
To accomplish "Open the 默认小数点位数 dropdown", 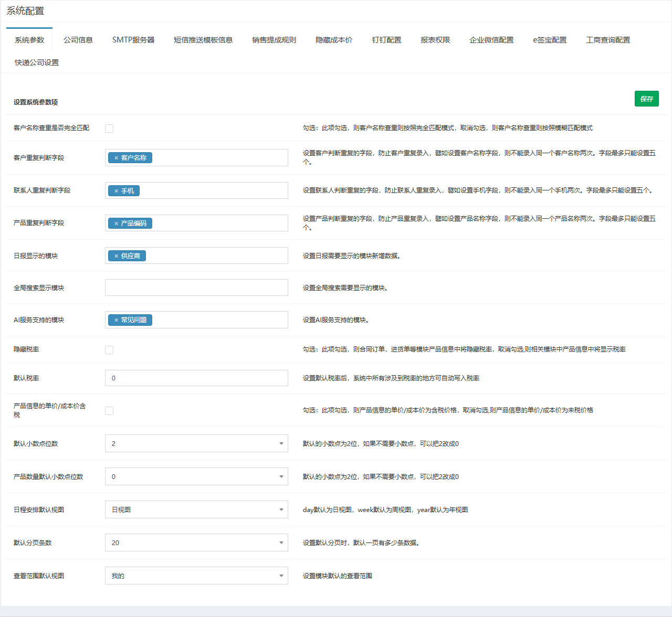I will [196, 443].
